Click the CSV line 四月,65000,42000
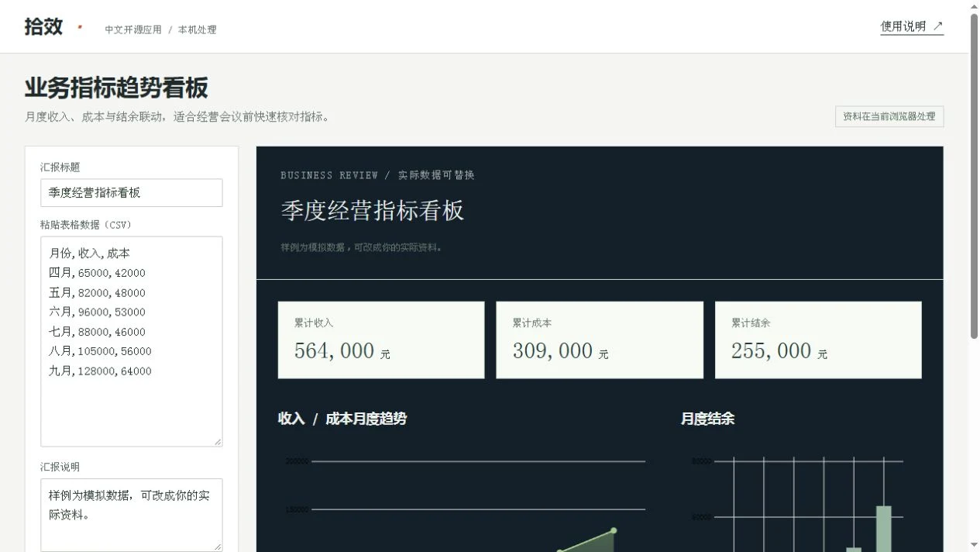Image resolution: width=980 pixels, height=552 pixels. [97, 273]
